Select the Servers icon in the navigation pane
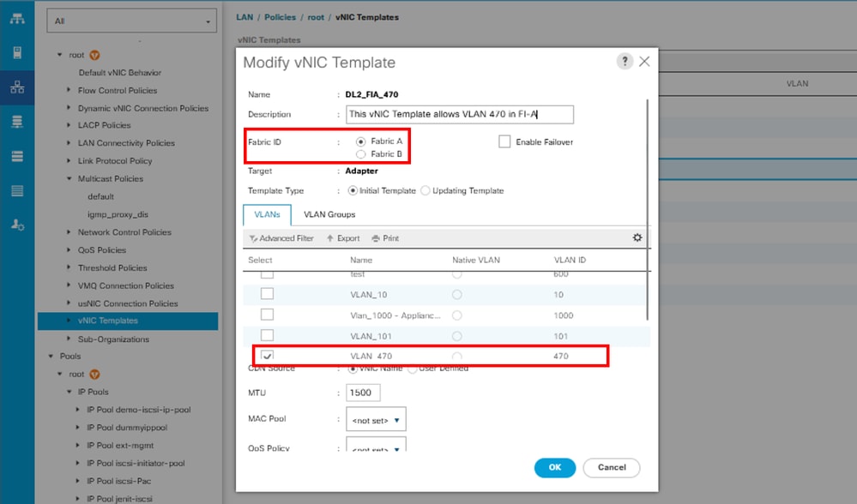 pos(16,51)
